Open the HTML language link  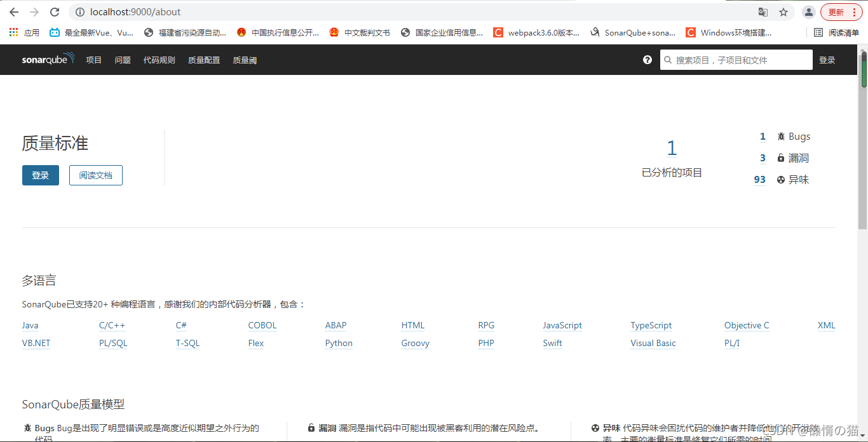click(x=413, y=325)
